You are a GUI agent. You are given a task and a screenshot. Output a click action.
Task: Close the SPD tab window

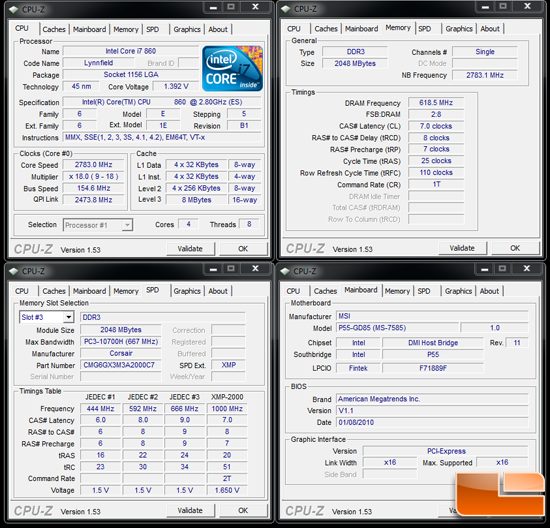(255, 269)
